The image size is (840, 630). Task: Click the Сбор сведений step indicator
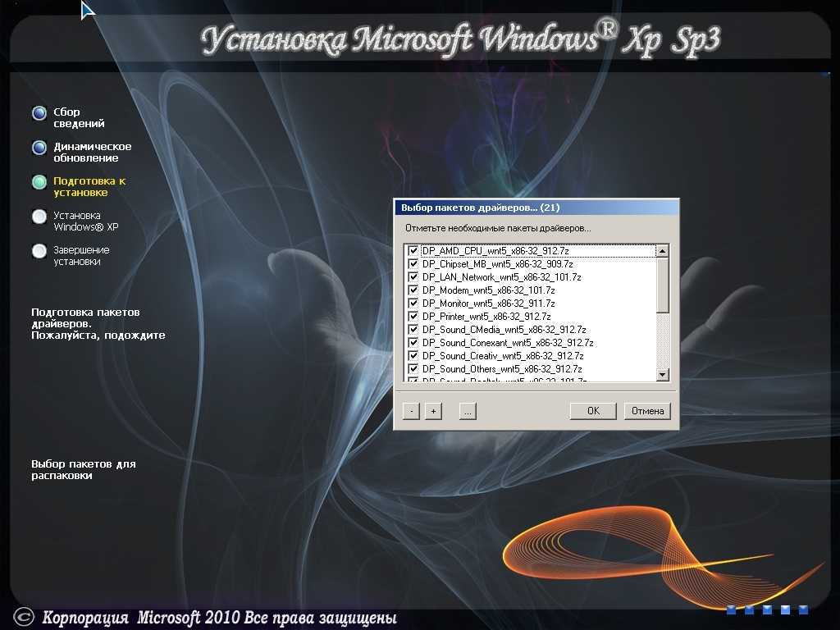[x=39, y=113]
